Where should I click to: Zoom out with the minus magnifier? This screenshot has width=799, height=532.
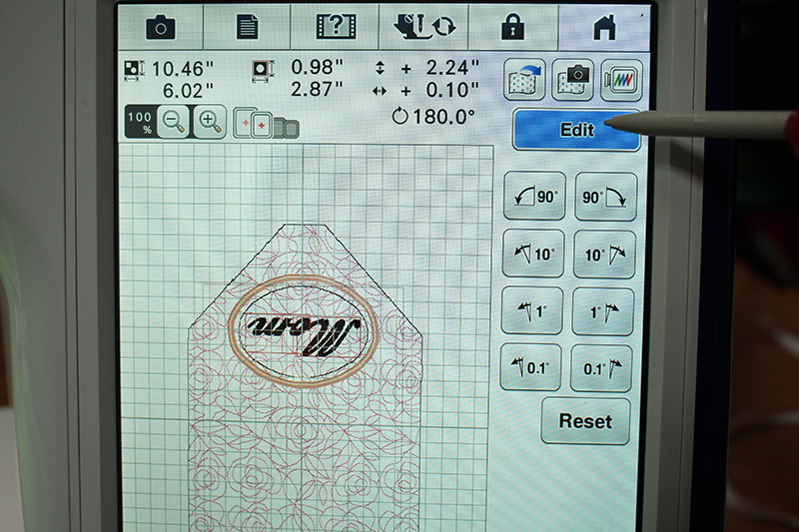tap(173, 122)
